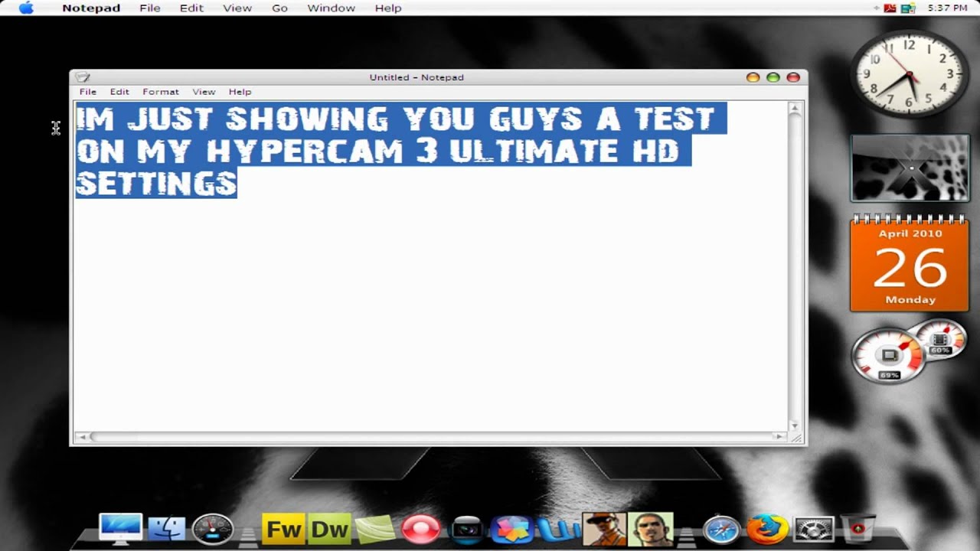980x551 pixels.
Task: Launch Safari compass from the dock
Action: tap(721, 529)
